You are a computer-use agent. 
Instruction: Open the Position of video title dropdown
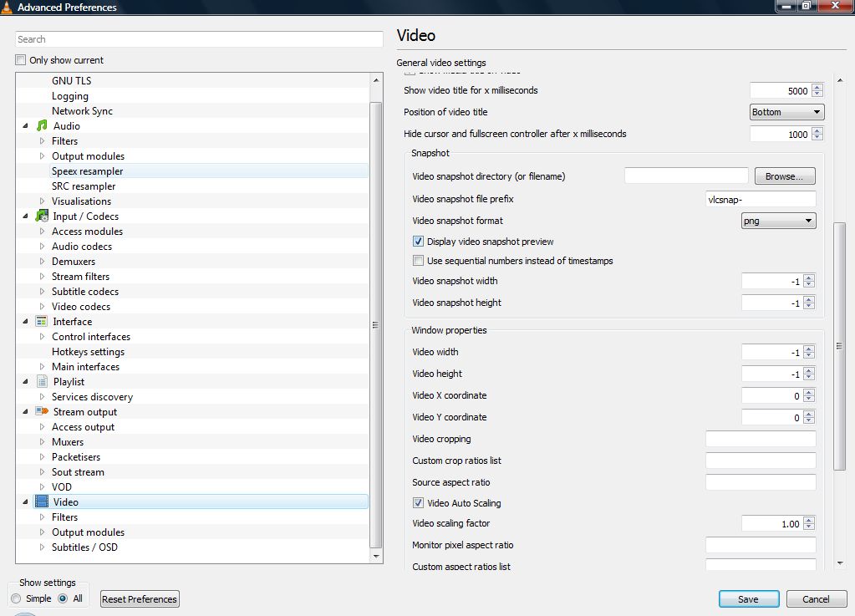786,112
